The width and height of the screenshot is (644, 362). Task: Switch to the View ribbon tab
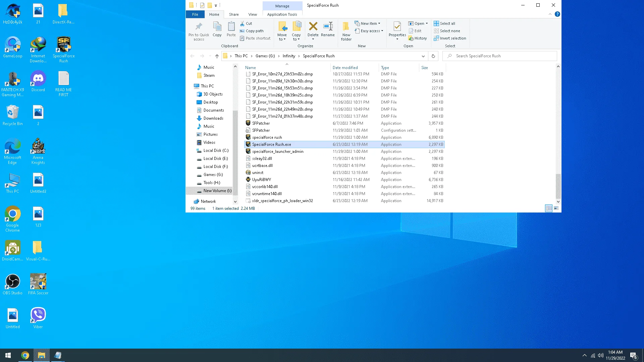pyautogui.click(x=253, y=14)
